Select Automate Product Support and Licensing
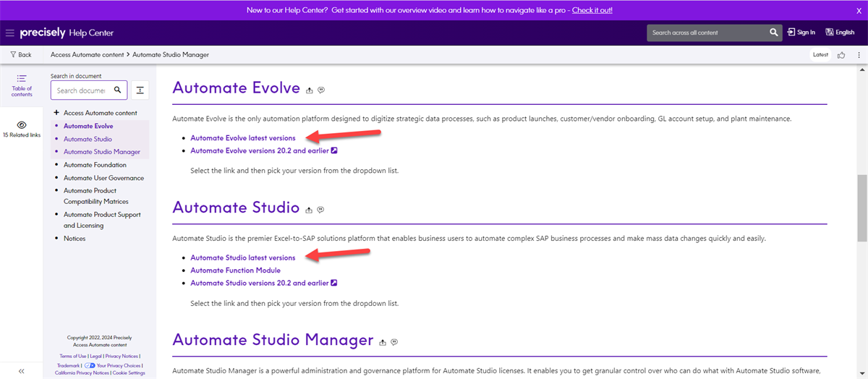 coord(102,220)
